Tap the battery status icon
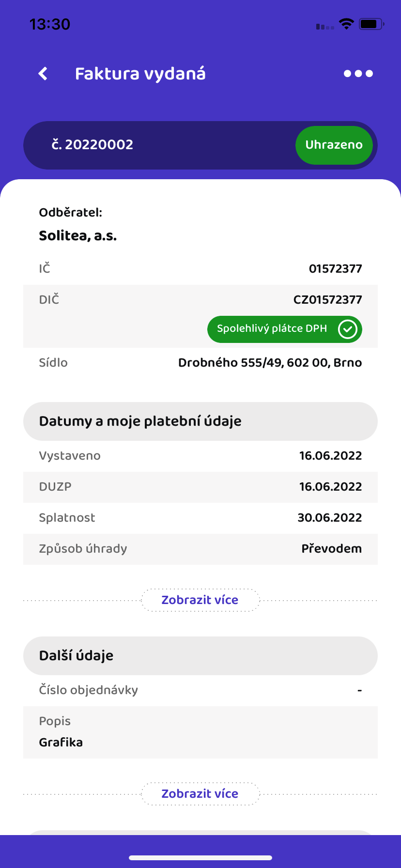The image size is (401, 868). pyautogui.click(x=371, y=24)
